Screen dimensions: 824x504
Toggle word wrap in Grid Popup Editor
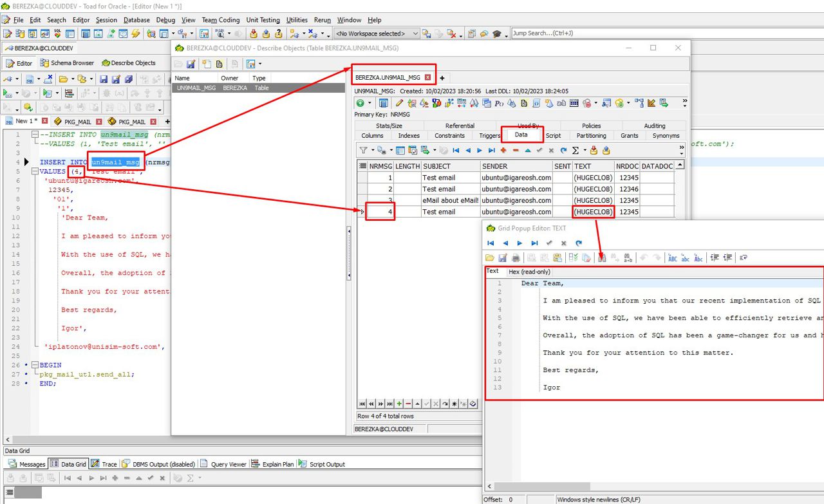[743, 257]
